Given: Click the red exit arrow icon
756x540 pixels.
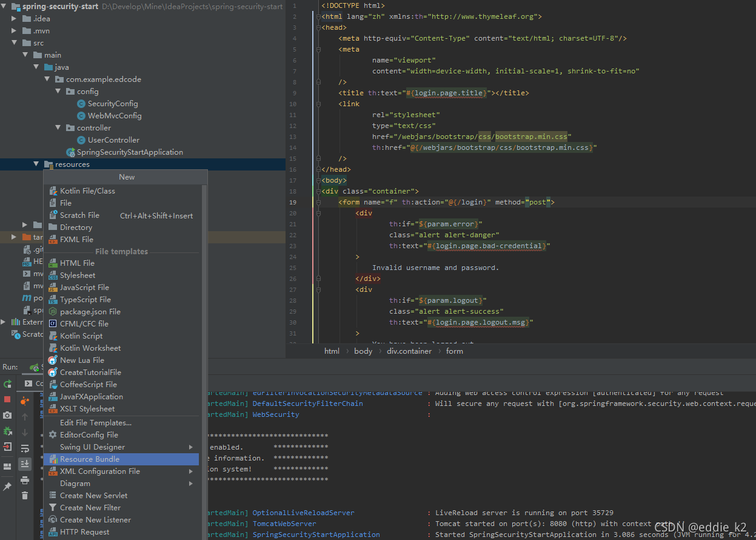Looking at the screenshot, I should point(7,447).
